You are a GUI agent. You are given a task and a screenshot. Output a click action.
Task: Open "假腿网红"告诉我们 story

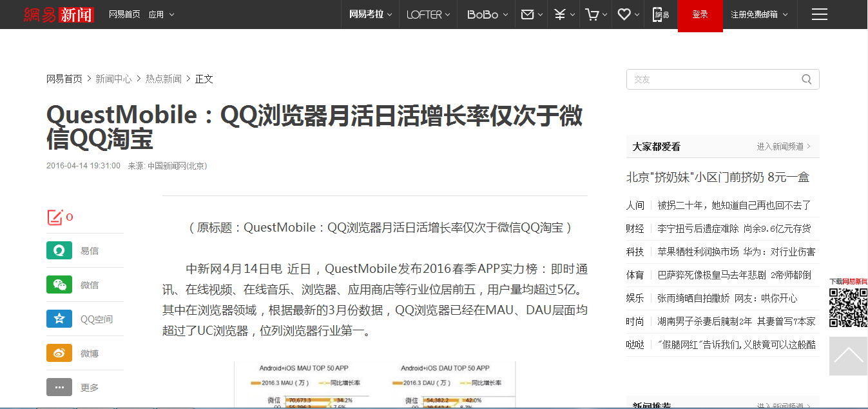click(x=737, y=344)
